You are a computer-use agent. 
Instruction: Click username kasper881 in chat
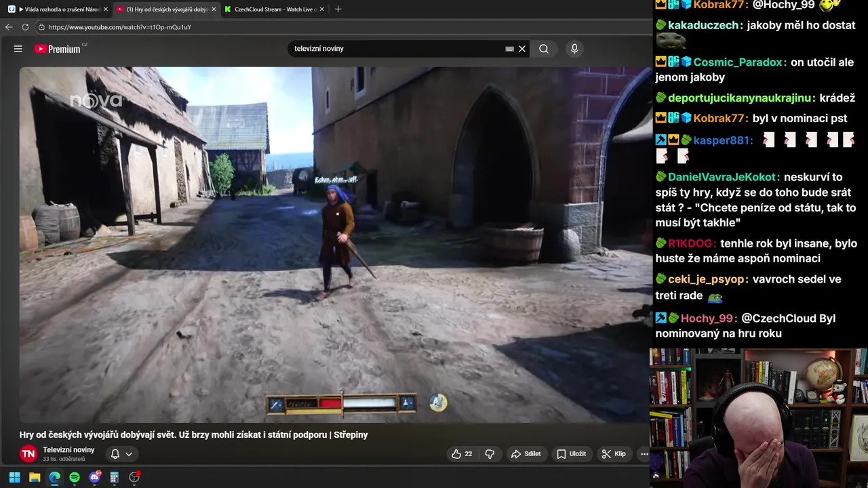pos(721,140)
